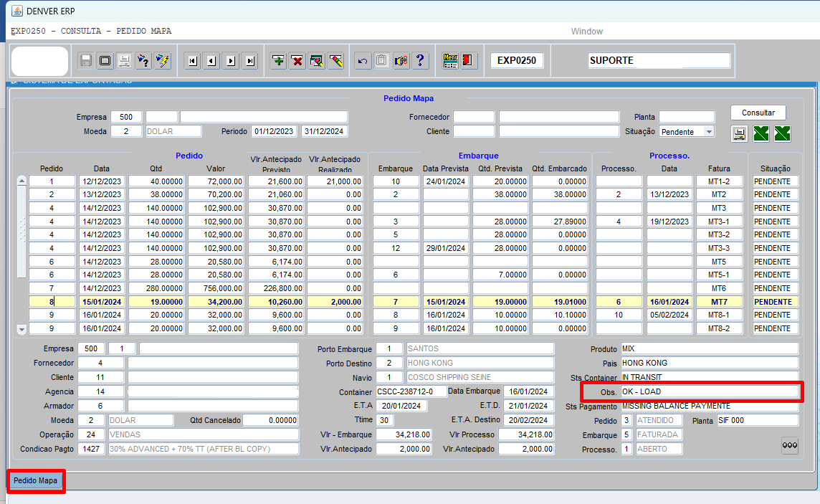Click the clipboard paste toolbar icon

click(x=382, y=61)
